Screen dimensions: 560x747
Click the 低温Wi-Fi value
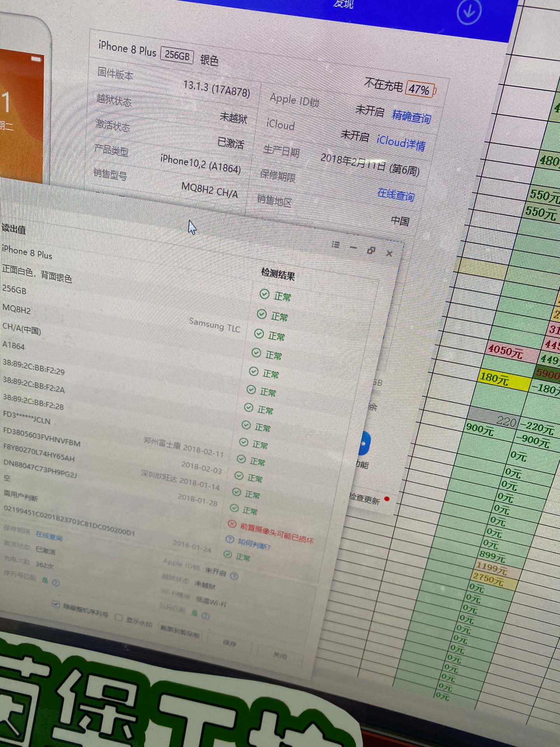click(210, 601)
